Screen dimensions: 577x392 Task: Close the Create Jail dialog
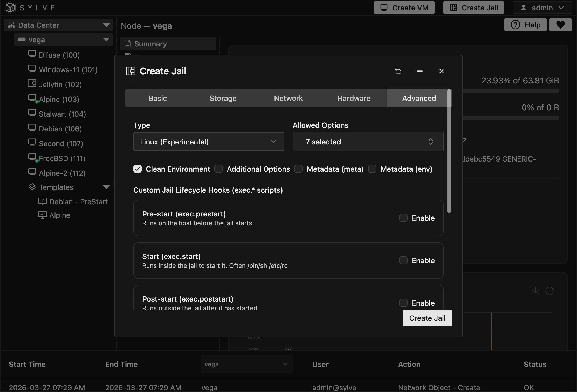tap(442, 71)
